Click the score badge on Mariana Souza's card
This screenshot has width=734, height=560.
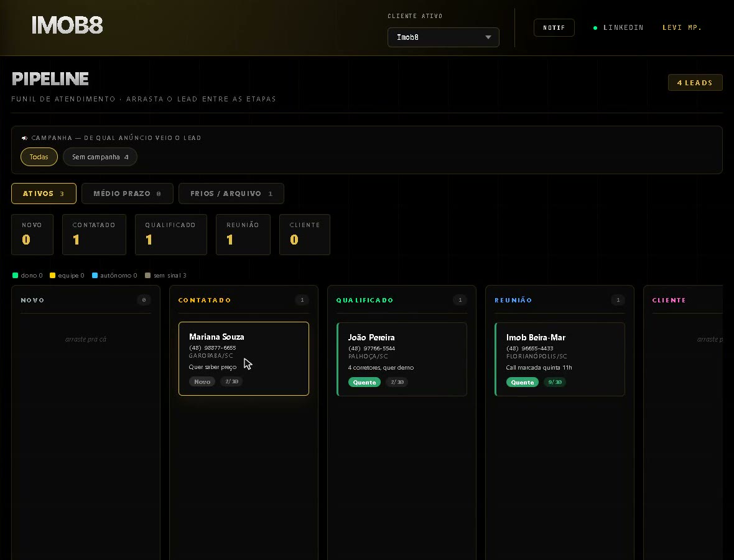point(232,381)
